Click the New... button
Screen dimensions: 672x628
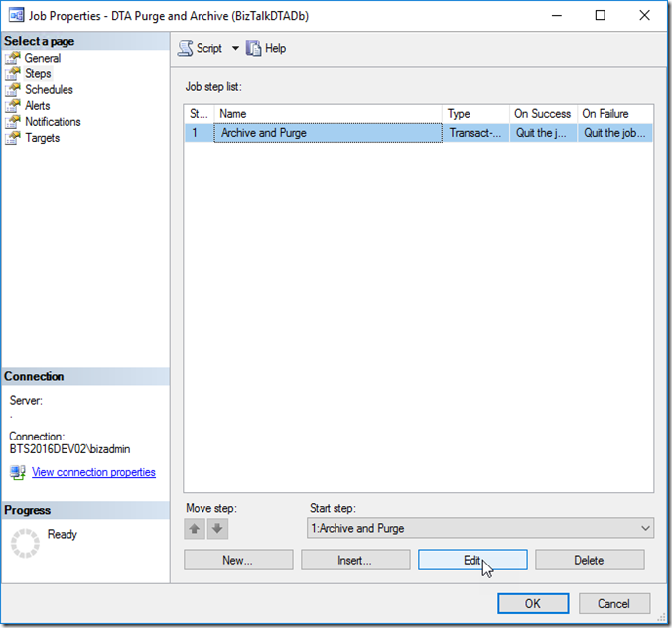tap(238, 560)
